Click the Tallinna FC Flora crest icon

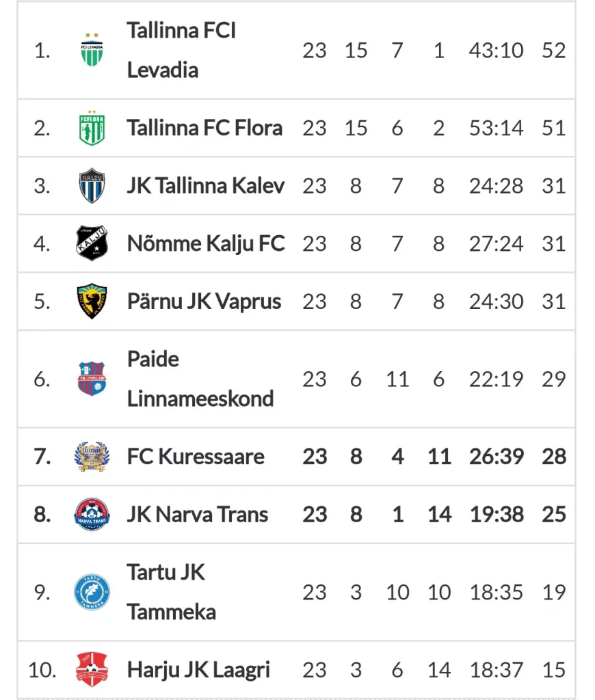[92, 128]
